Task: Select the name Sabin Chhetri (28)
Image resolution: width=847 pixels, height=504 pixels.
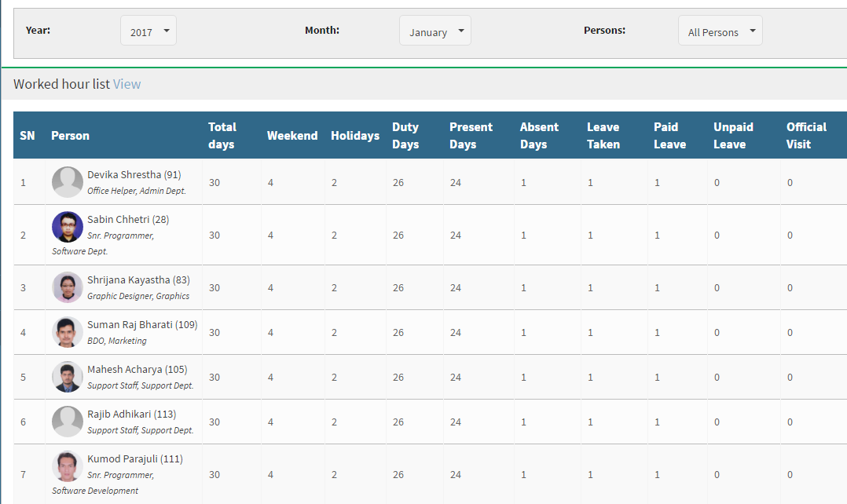Action: point(128,220)
